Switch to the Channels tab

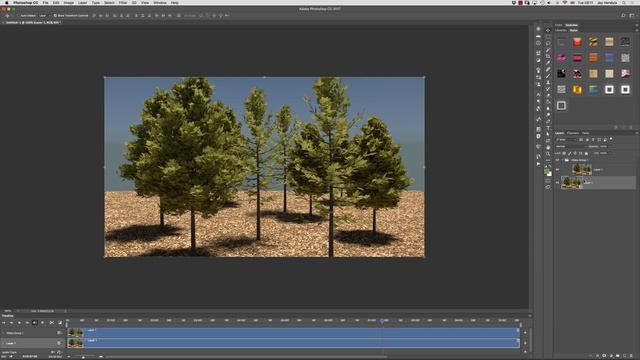[x=573, y=133]
